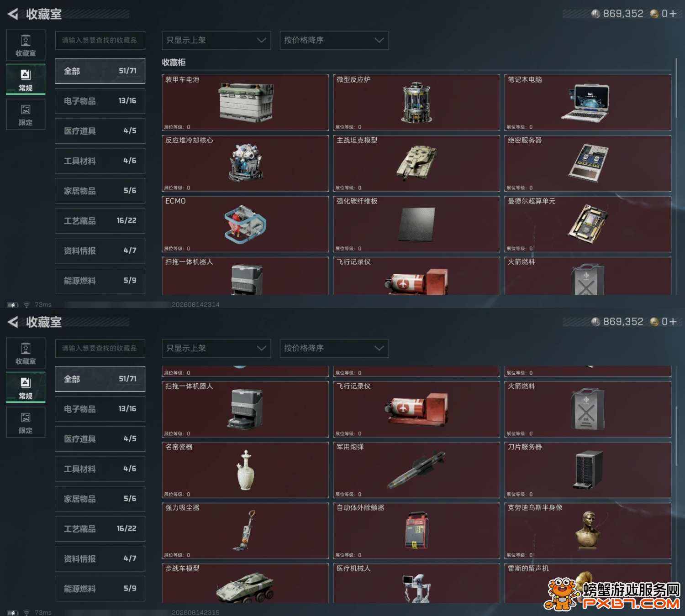The height and width of the screenshot is (616, 685).
Task: Select the 名窑瓷器 vase item
Action: click(x=245, y=470)
